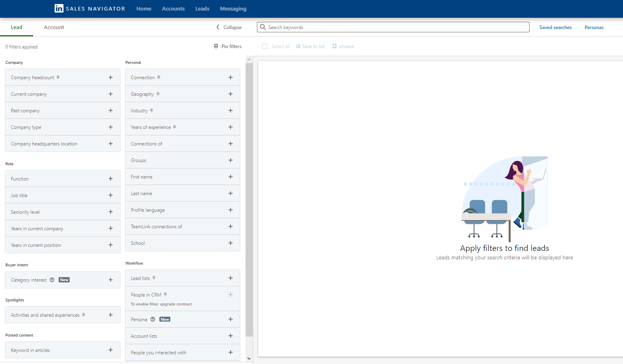Screen dimensions: 623x364
Task: Click the pin icon next to Connection
Action: (159, 77)
